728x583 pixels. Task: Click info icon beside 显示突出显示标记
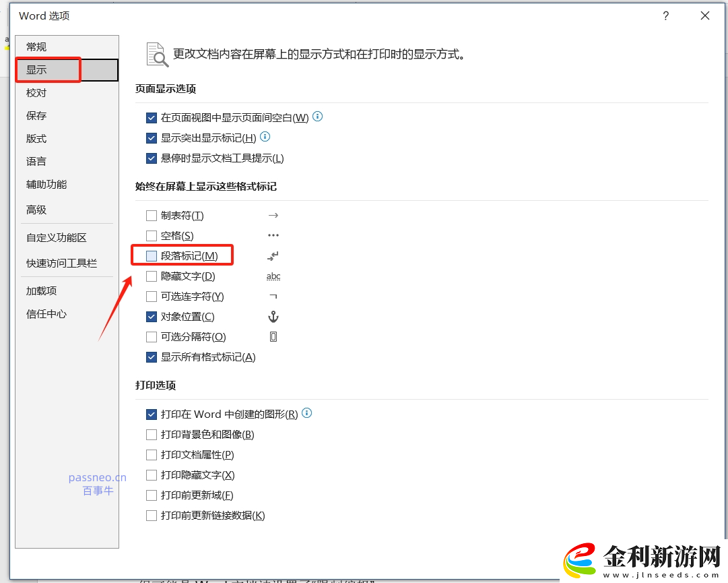coord(265,137)
